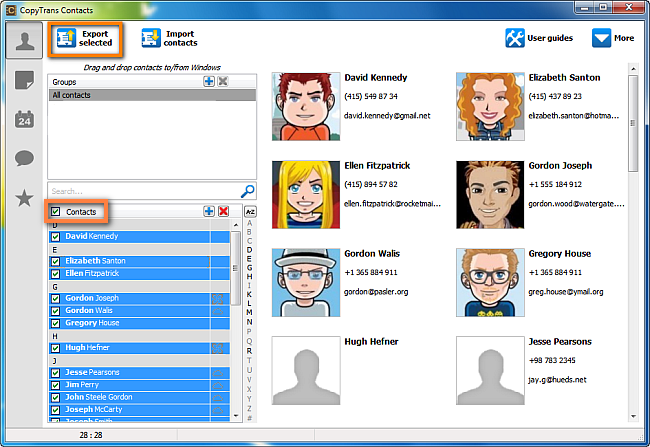Open Gordon Joseph contact photo
Screen dimensions: 650x447
click(490, 194)
